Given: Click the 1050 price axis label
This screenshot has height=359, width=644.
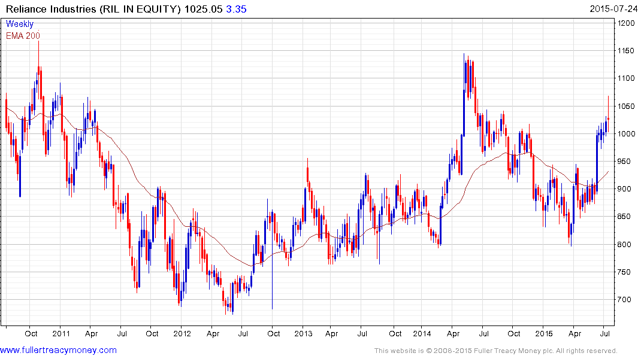Looking at the screenshot, I should [627, 107].
